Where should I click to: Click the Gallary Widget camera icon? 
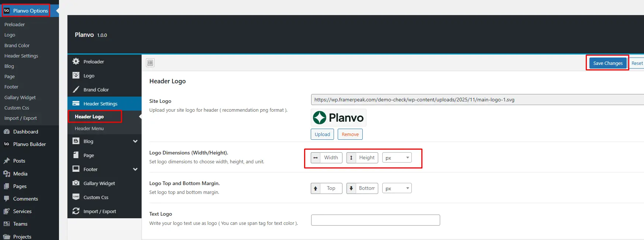point(76,183)
